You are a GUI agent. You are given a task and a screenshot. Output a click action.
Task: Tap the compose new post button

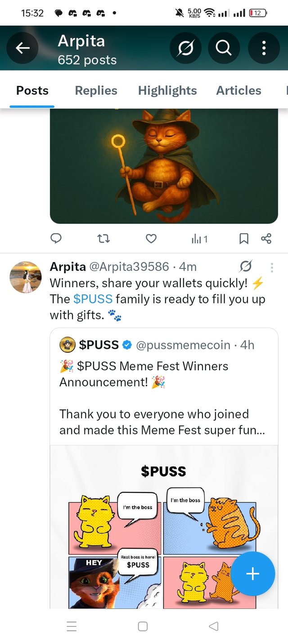[252, 573]
